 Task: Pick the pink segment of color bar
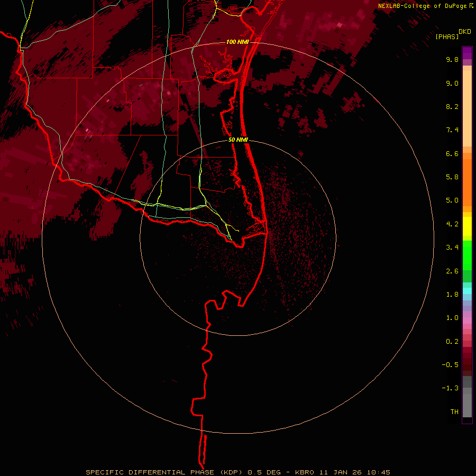click(467, 321)
